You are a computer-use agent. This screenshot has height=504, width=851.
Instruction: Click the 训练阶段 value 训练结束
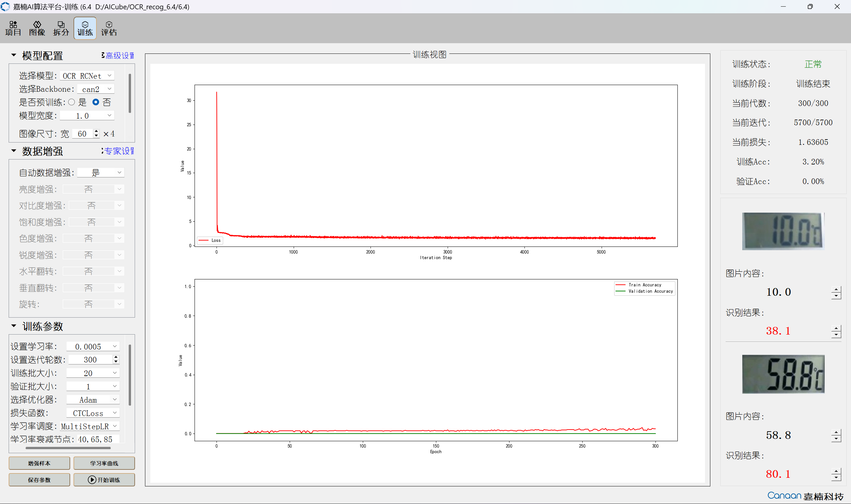813,83
